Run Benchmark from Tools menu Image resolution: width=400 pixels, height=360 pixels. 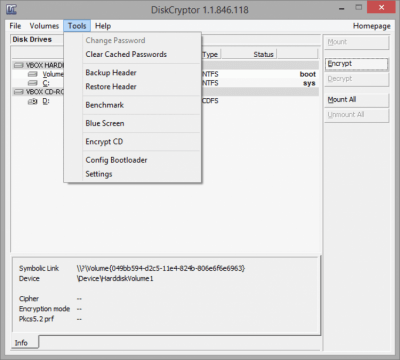pyautogui.click(x=105, y=105)
